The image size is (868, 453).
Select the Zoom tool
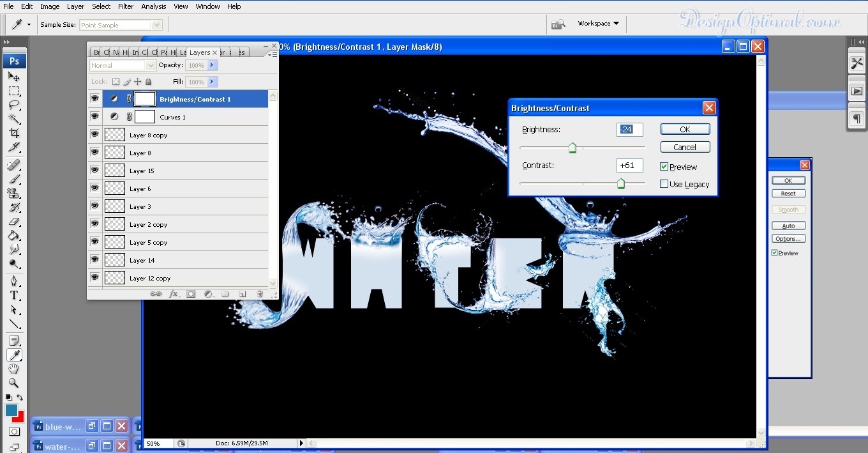[14, 383]
